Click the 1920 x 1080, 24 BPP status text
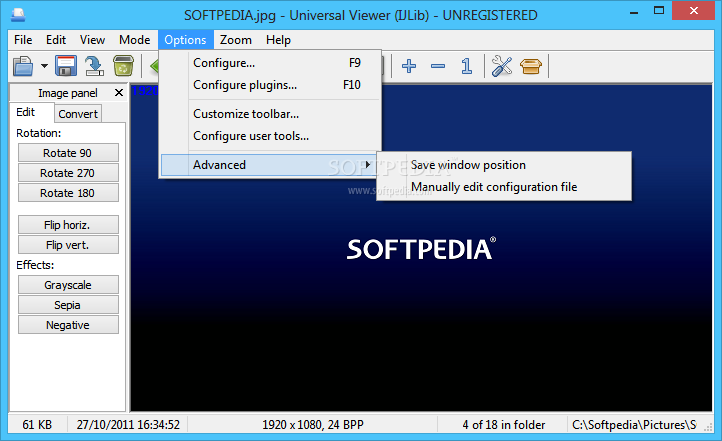The width and height of the screenshot is (722, 441). tap(313, 424)
